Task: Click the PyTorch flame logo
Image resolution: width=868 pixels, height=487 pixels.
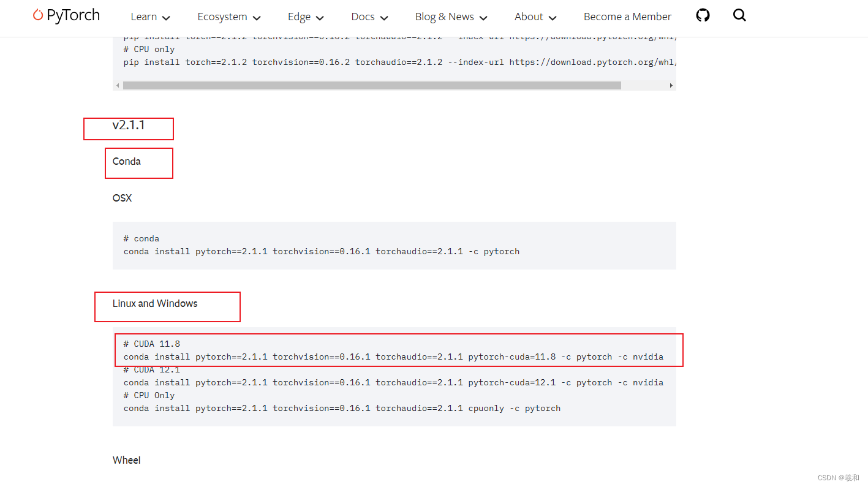Action: pos(39,15)
